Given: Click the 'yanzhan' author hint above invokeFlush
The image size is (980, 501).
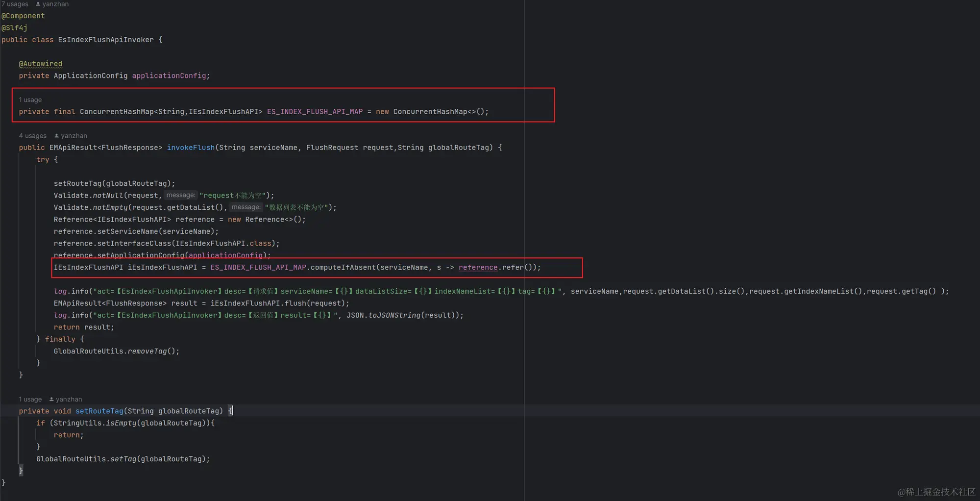Looking at the screenshot, I should point(74,136).
